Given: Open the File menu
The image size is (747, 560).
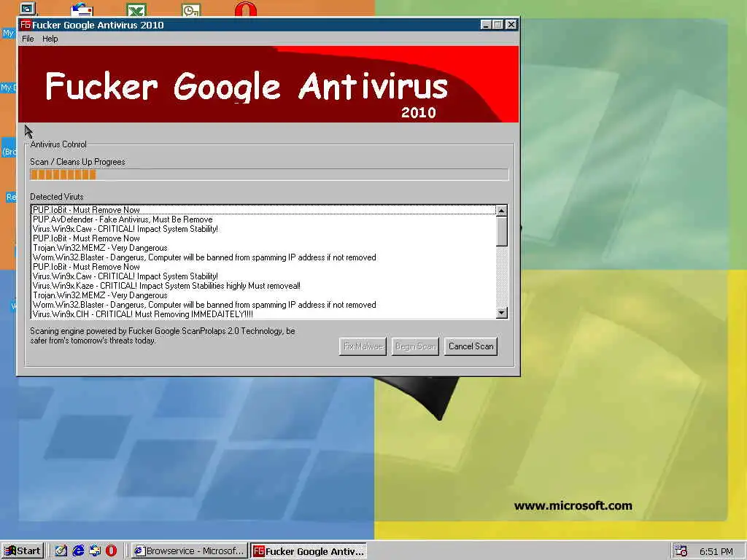Looking at the screenshot, I should click(x=28, y=39).
